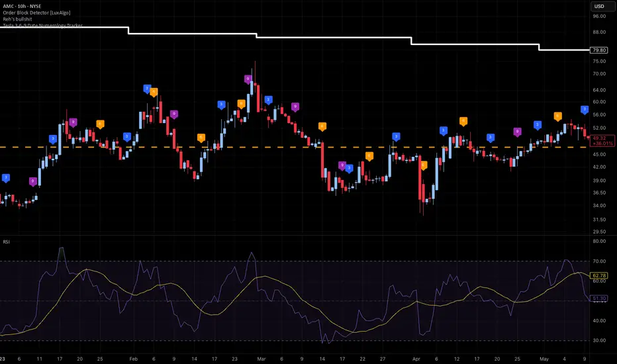Select the Order Block Detector [LuxAlgo] legend entry
Image resolution: width=617 pixels, height=364 pixels.
36,13
